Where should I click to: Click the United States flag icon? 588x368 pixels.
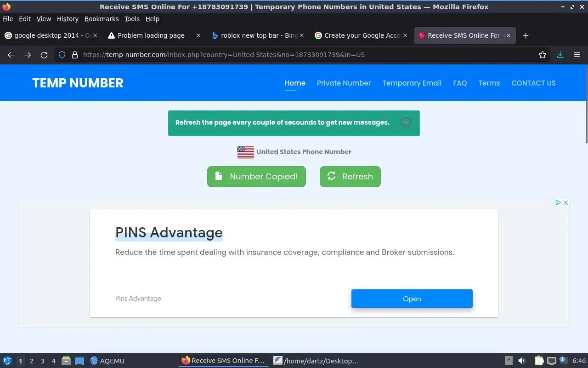coord(246,152)
